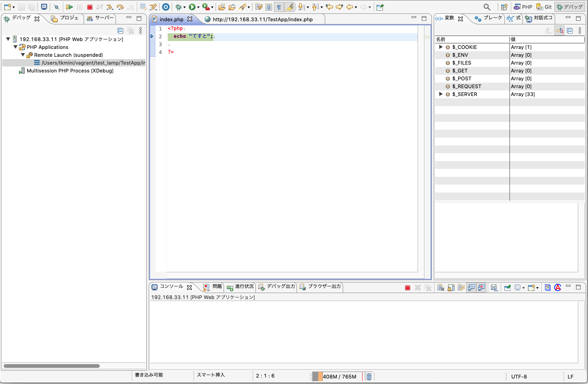
Task: Open the 問題 (Problems) tab
Action: (x=213, y=287)
